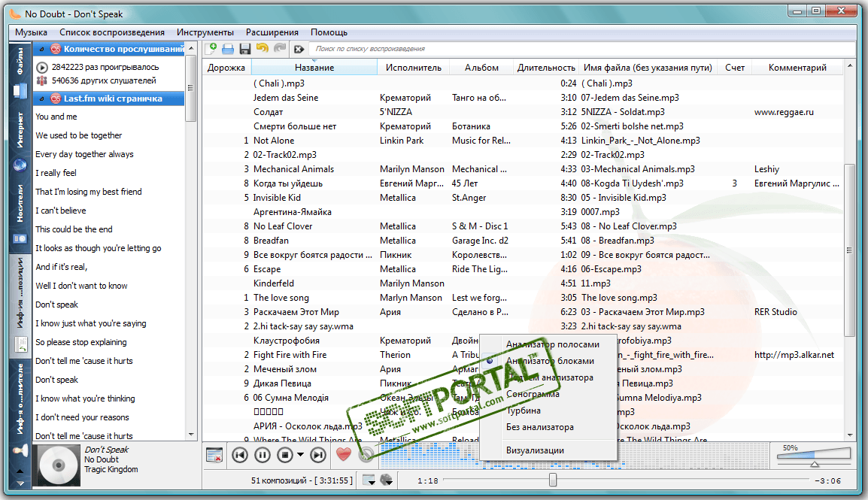Sort by the Комментарий column header
Image resolution: width=868 pixels, height=500 pixels.
point(797,68)
